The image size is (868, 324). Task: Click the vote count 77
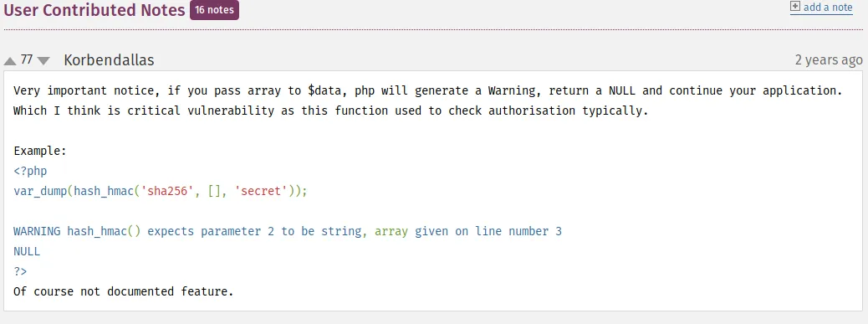[26, 59]
